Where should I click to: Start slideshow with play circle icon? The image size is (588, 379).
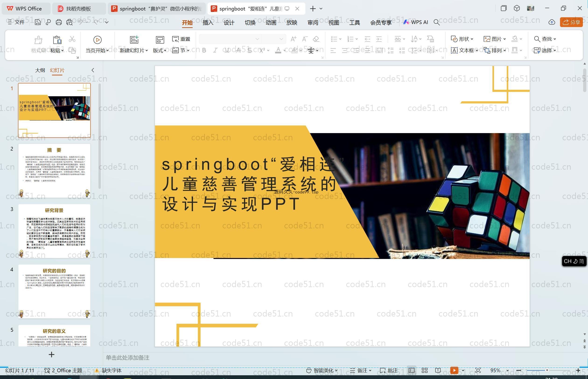(x=97, y=40)
